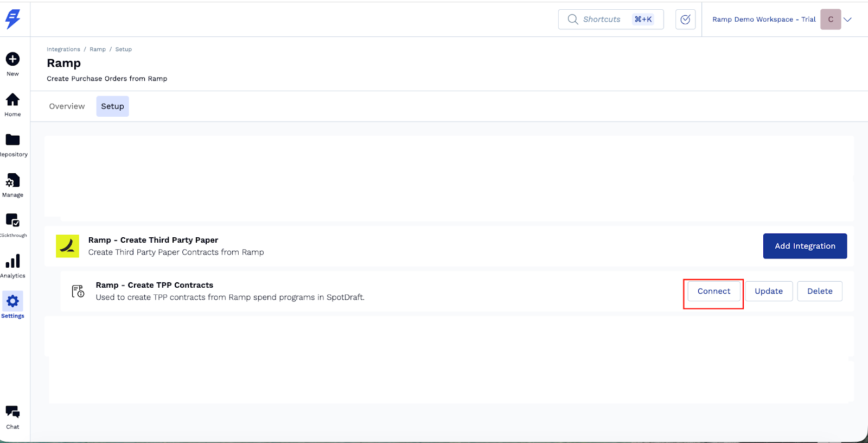Click the TPP contracts description text

(230, 298)
